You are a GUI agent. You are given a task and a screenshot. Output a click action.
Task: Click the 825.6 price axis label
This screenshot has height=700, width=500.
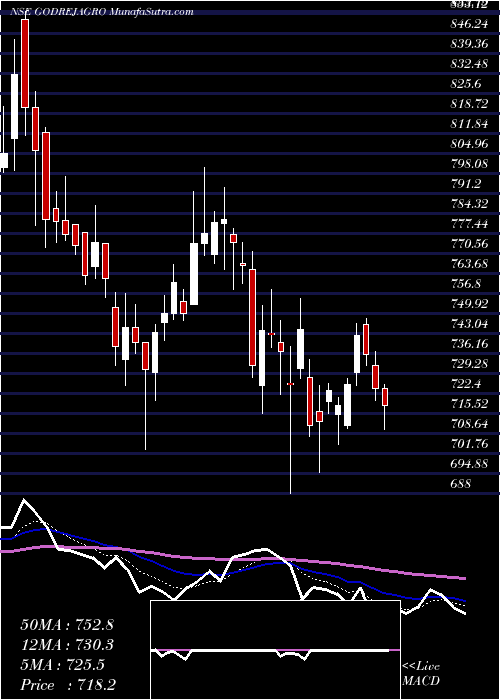pos(466,84)
